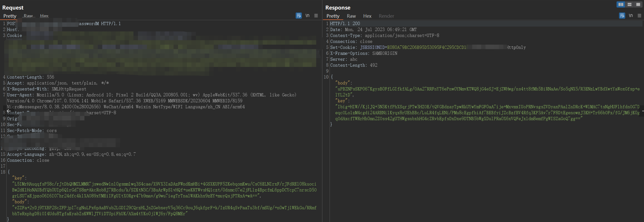Click the request 'Connection: close' header
Viewport: 644px width, 222px height.
[28, 160]
